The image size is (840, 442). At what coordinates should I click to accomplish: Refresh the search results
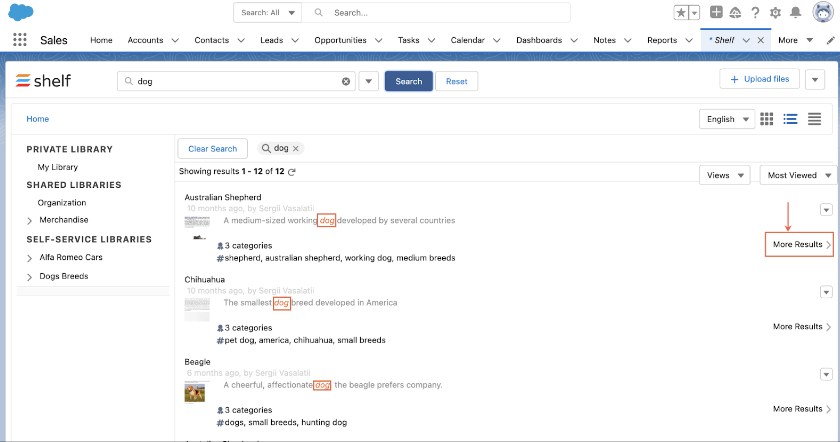coord(292,172)
